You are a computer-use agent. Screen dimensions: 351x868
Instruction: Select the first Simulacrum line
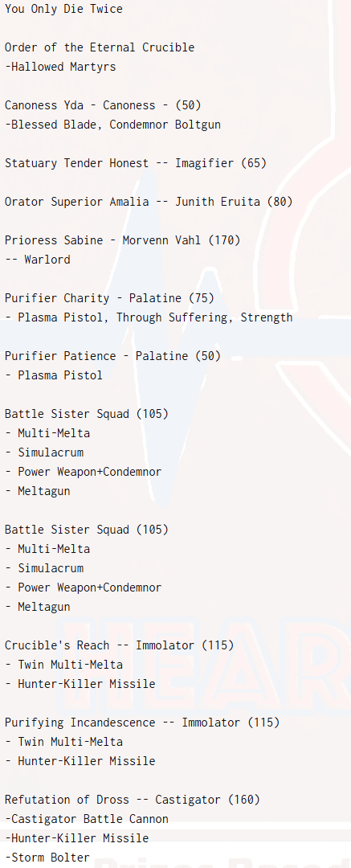(44, 452)
